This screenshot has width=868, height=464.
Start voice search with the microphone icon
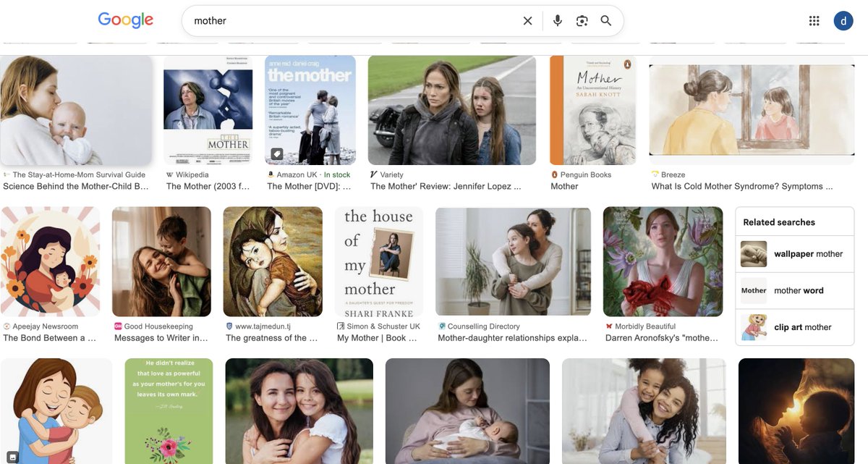(x=558, y=21)
